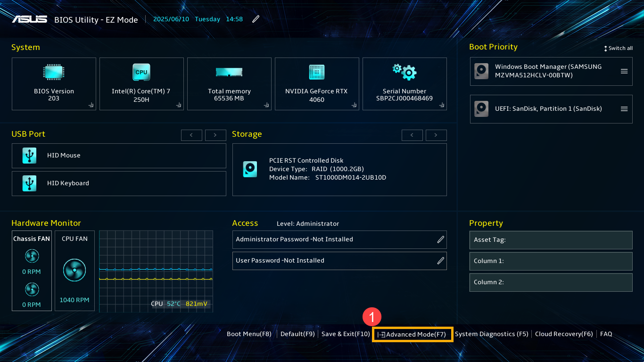Click the Switch all arrows icon

[x=606, y=49]
